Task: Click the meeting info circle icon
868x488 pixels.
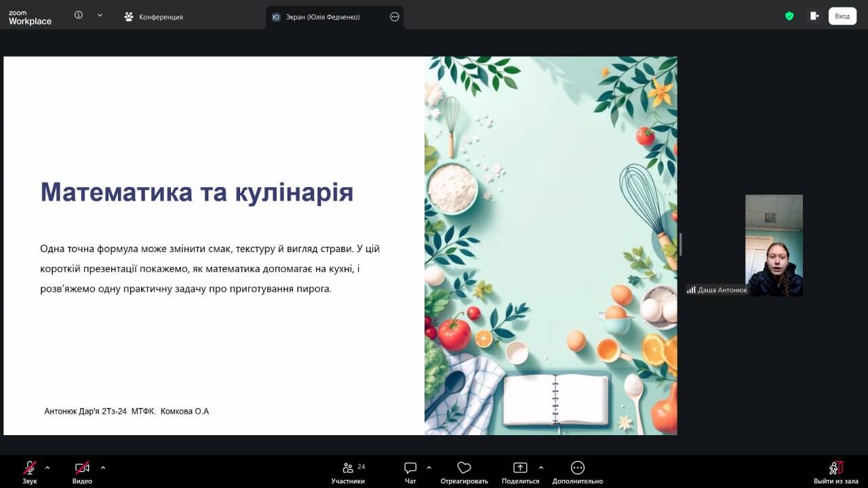Action: (x=79, y=15)
